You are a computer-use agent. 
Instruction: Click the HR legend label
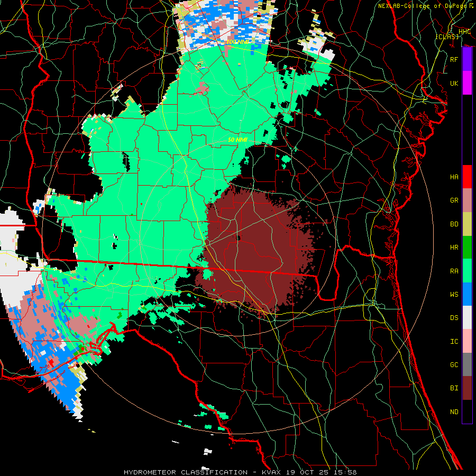454,248
